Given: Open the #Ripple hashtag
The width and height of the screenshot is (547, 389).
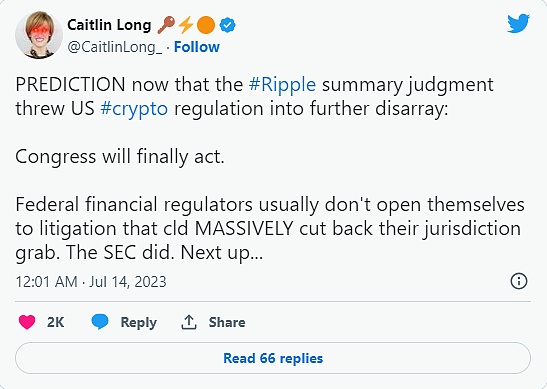Looking at the screenshot, I should pyautogui.click(x=282, y=84).
